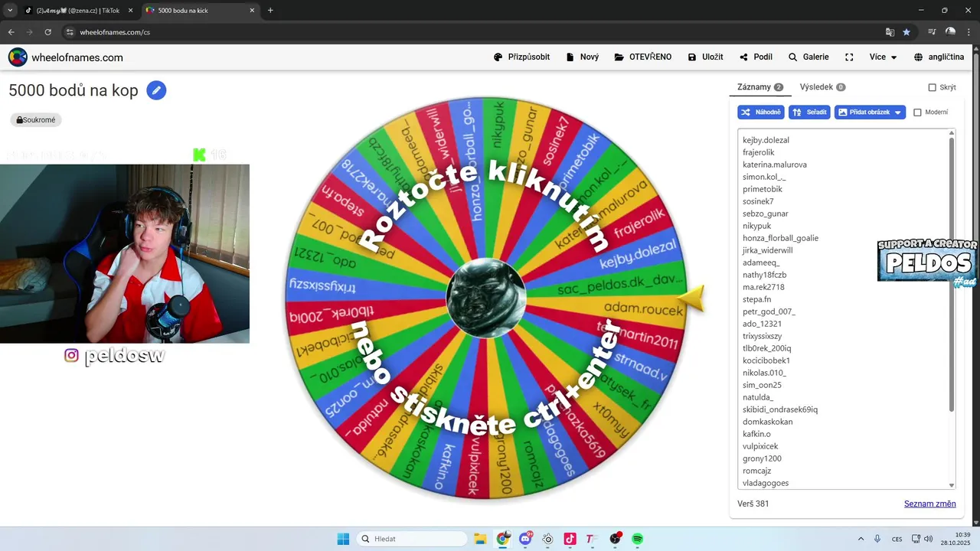Screen dimensions: 980x551
Task: Edit wheel title with pencil icon
Action: point(156,90)
